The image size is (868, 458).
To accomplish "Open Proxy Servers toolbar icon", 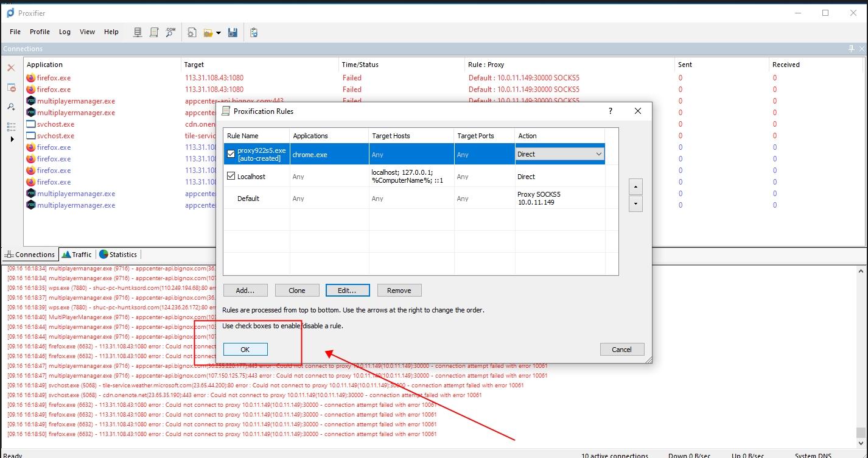I will pos(138,32).
